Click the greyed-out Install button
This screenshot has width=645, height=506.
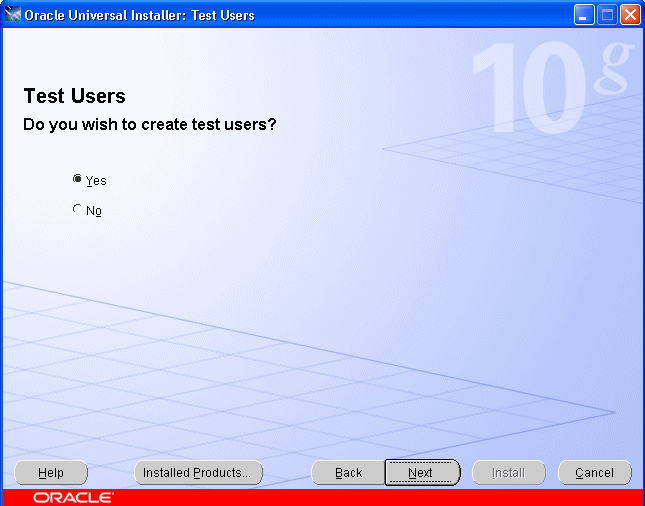(509, 473)
